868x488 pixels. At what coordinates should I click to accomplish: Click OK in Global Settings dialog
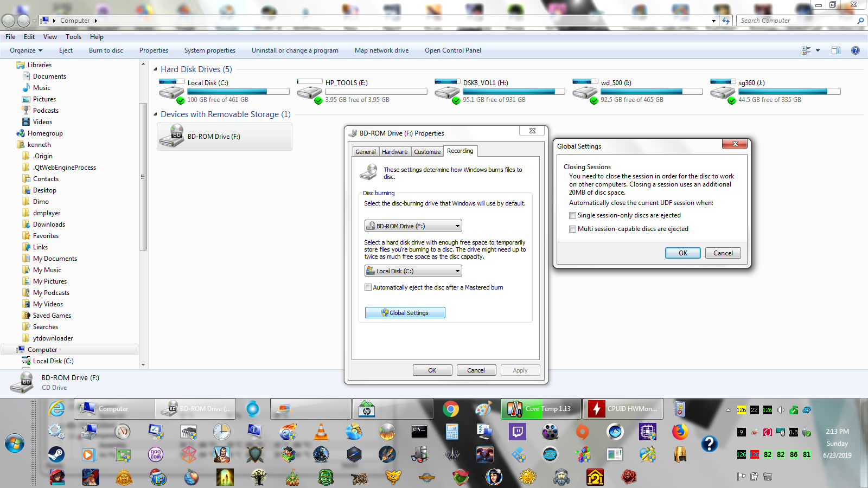(683, 253)
